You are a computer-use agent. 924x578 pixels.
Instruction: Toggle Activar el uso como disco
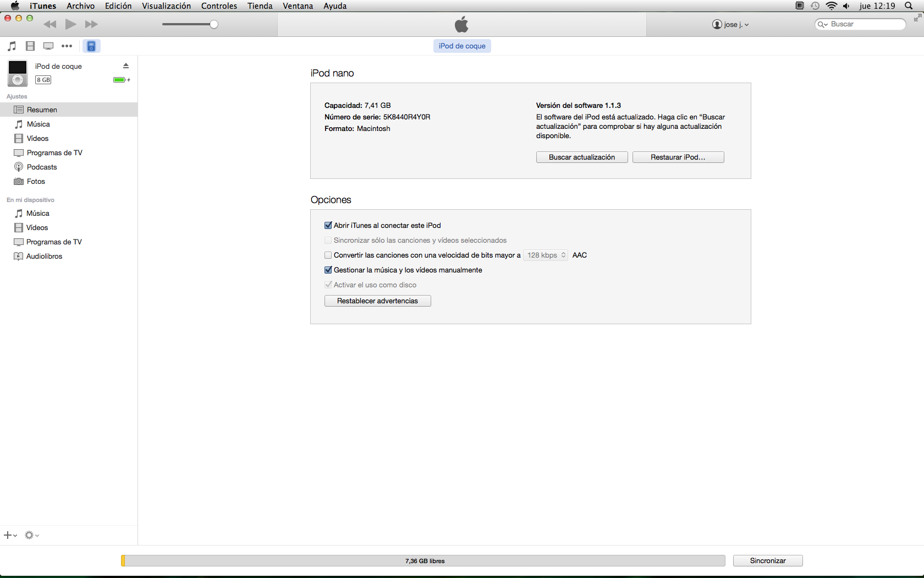click(x=328, y=285)
